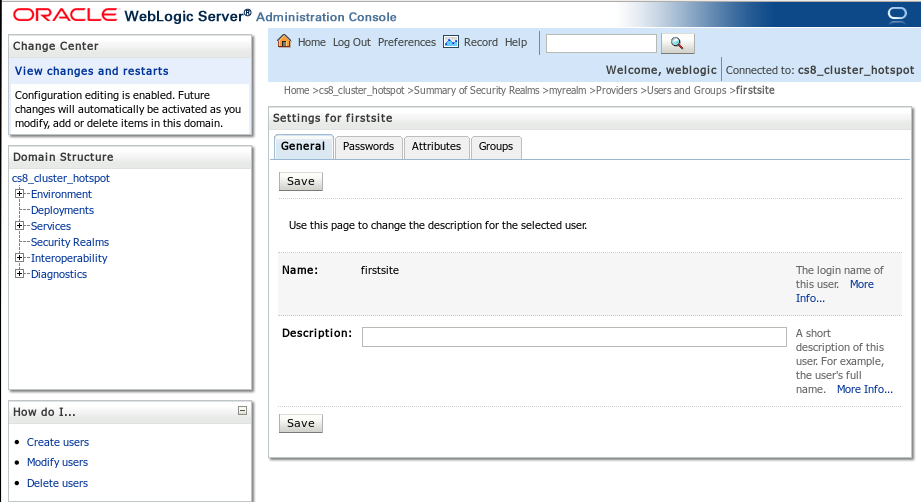Go to Users and Groups breadcrumb
Viewport: 921px width, 502px height.
(687, 90)
